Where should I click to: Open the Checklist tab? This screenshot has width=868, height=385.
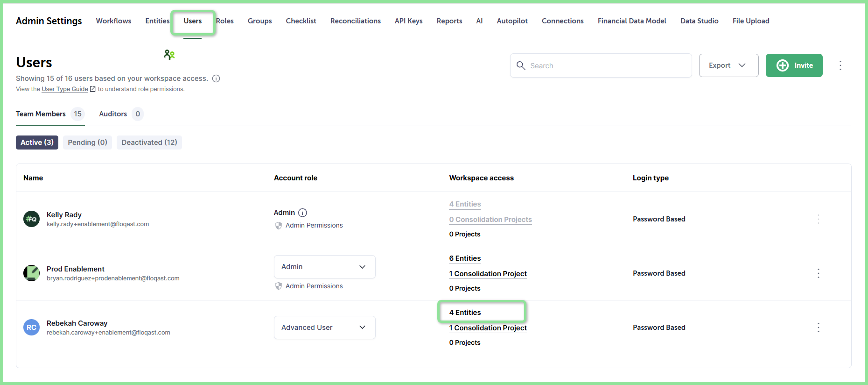click(301, 21)
